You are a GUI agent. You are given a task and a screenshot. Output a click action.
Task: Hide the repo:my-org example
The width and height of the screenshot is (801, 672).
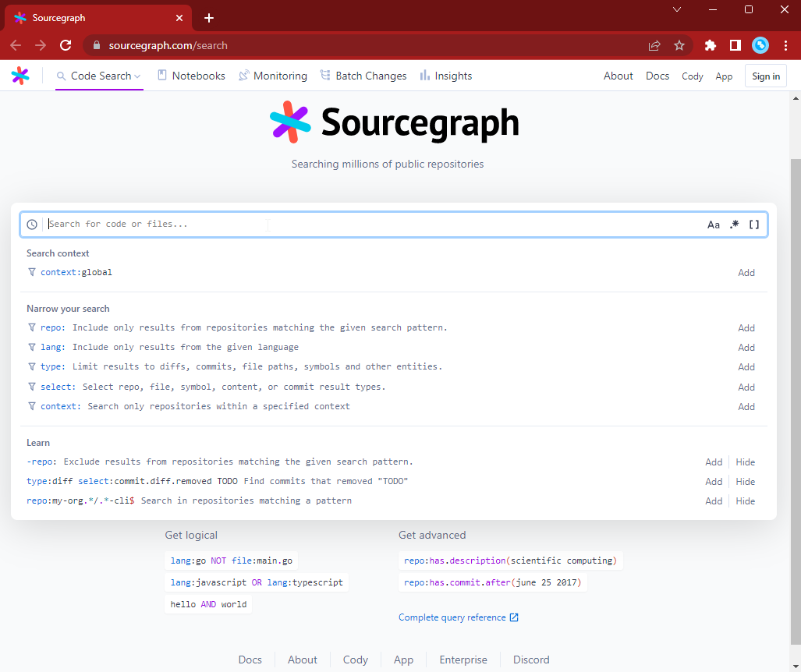tap(746, 501)
